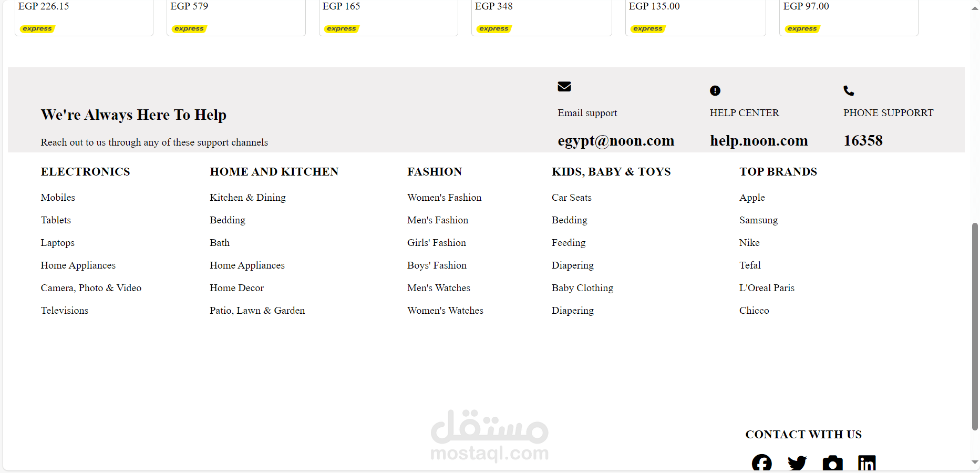Click the help center exclamation icon
The image size is (980, 473).
click(715, 90)
